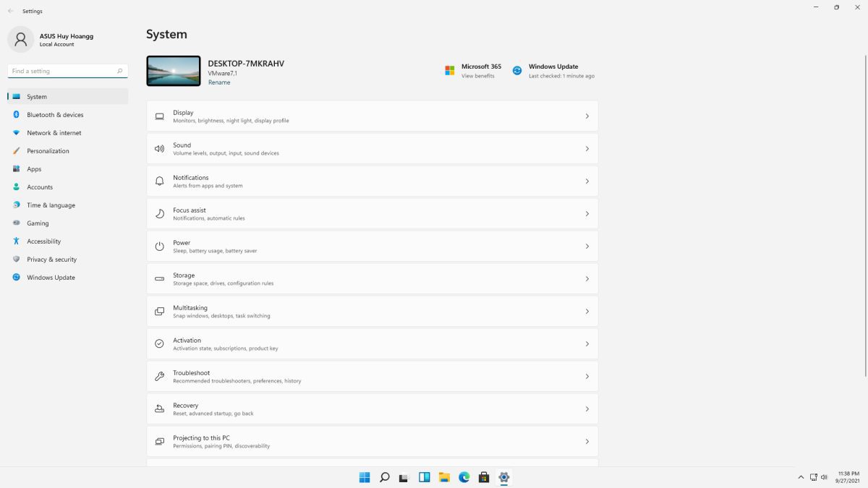Image resolution: width=868 pixels, height=488 pixels.
Task: Click the Multitasking row chevron
Action: (587, 312)
